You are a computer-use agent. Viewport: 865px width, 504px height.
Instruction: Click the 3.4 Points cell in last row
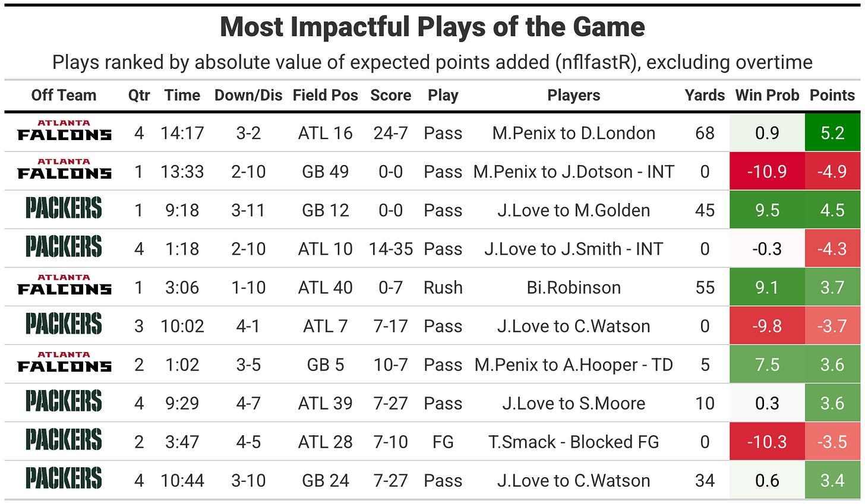click(832, 480)
